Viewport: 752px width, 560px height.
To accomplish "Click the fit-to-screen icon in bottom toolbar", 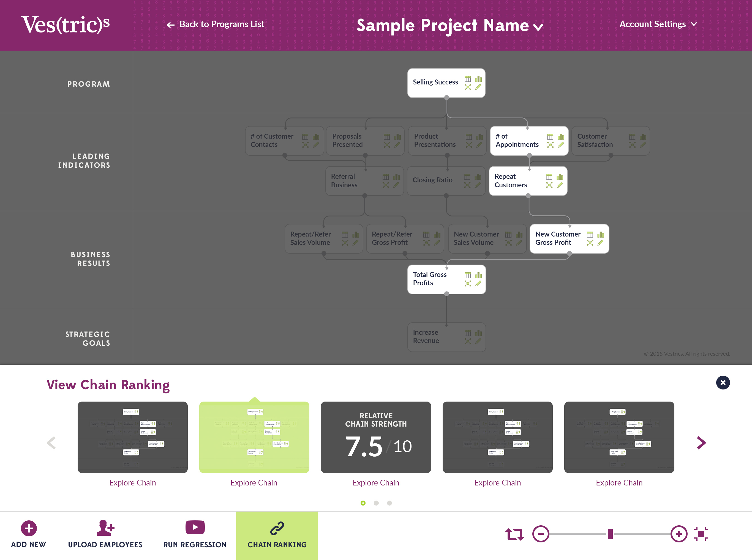I will [701, 534].
